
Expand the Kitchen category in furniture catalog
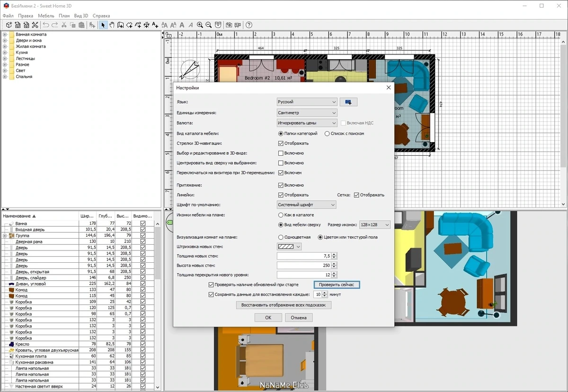5,53
